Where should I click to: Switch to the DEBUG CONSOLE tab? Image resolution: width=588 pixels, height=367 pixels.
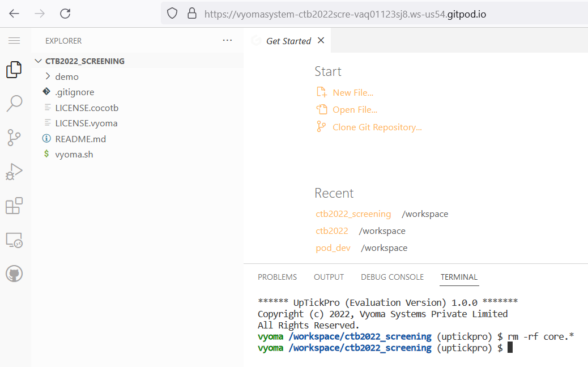click(392, 277)
